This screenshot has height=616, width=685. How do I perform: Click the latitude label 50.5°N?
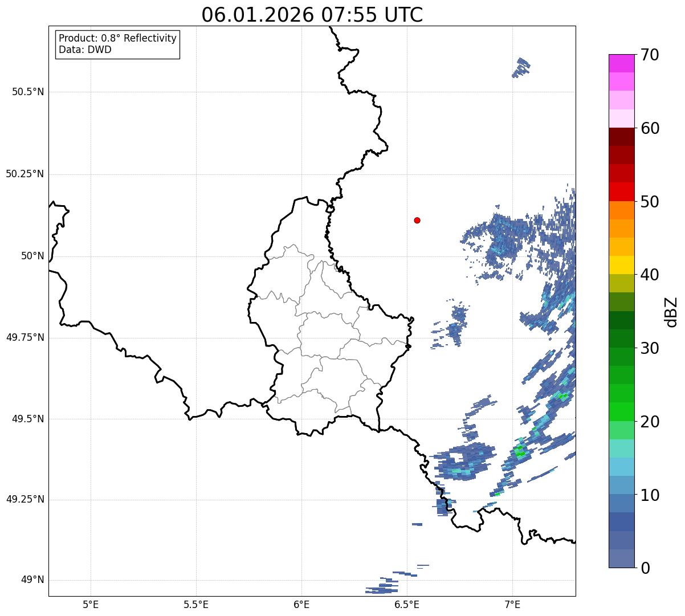click(28, 92)
